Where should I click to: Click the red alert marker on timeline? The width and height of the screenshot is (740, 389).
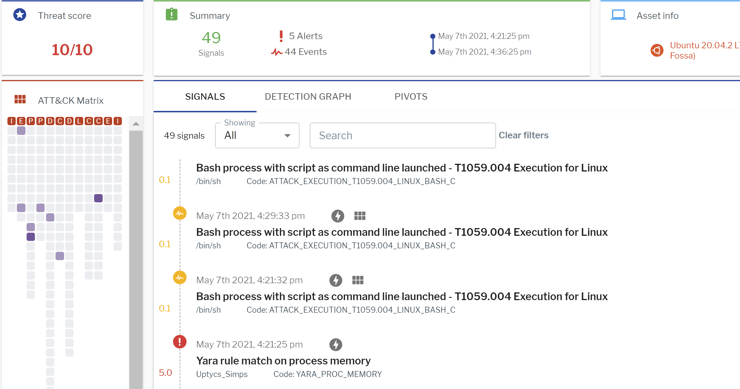pyautogui.click(x=180, y=341)
